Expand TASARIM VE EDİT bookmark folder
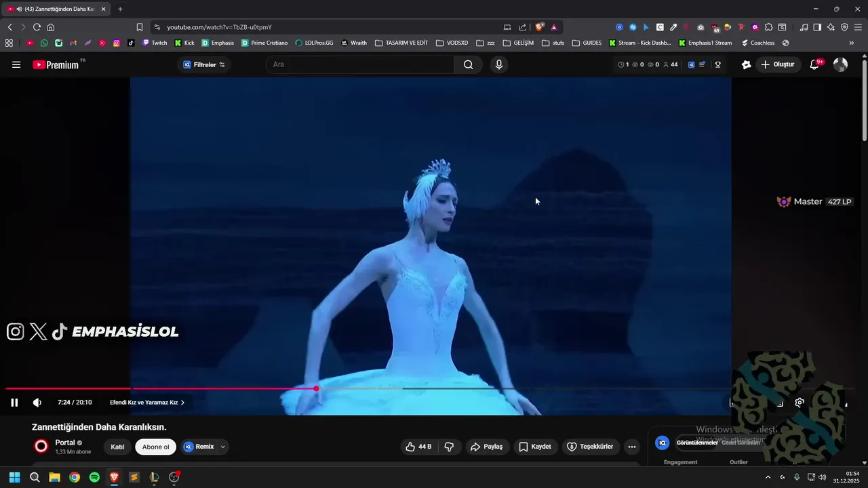The height and width of the screenshot is (488, 868). (401, 43)
